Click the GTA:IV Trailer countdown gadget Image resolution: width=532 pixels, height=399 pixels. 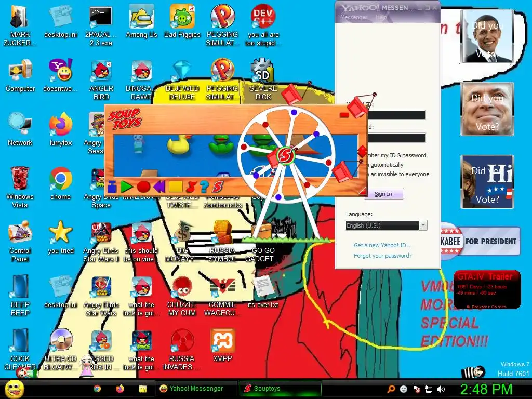487,289
